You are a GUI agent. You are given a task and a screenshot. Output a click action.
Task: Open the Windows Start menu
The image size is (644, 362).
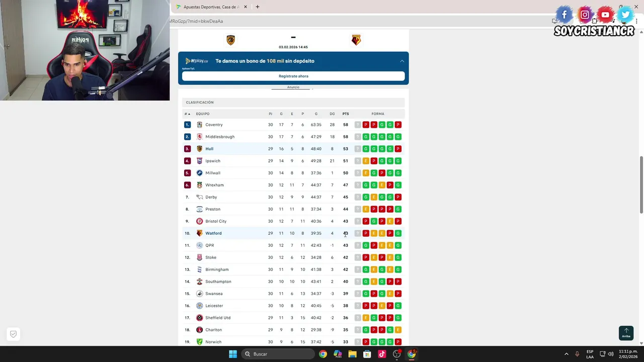(233, 354)
